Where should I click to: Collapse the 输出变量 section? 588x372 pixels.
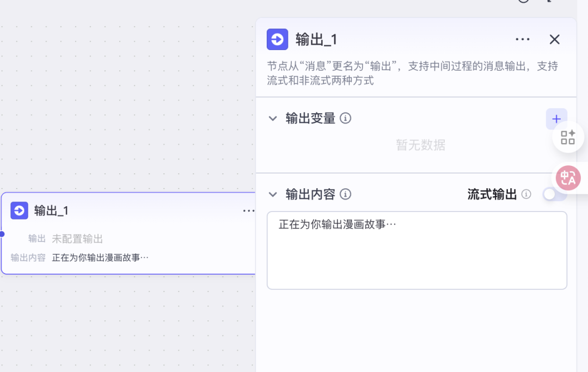click(273, 119)
